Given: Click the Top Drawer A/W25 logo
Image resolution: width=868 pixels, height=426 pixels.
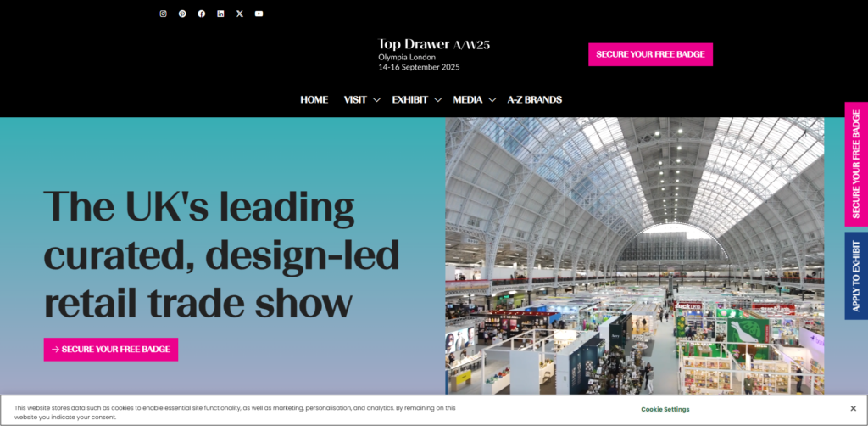Looking at the screenshot, I should (x=434, y=45).
